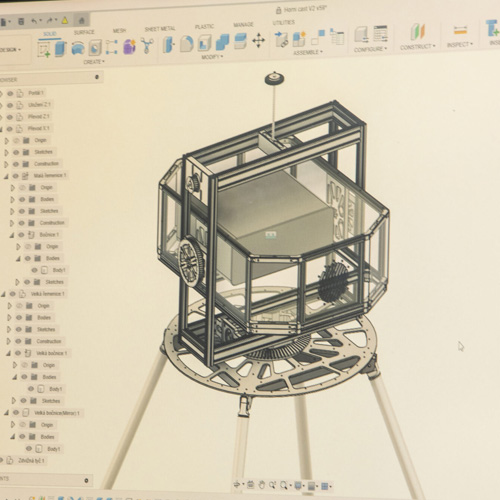Open the Joint tool in Assemble

click(282, 40)
